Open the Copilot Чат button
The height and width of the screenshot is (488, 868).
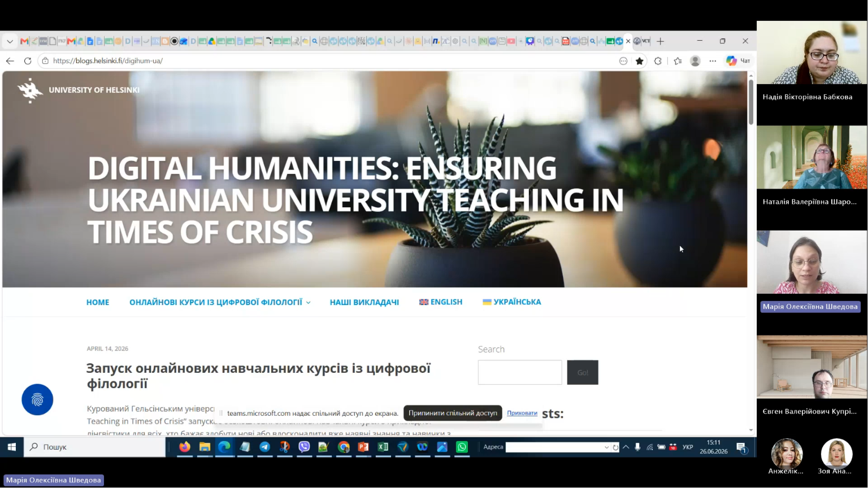(x=739, y=61)
